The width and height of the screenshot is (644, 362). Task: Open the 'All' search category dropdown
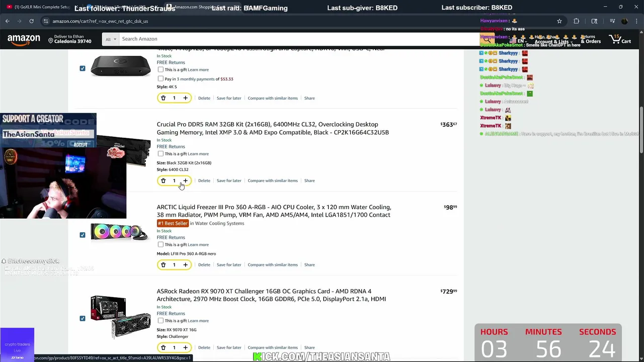pyautogui.click(x=111, y=39)
